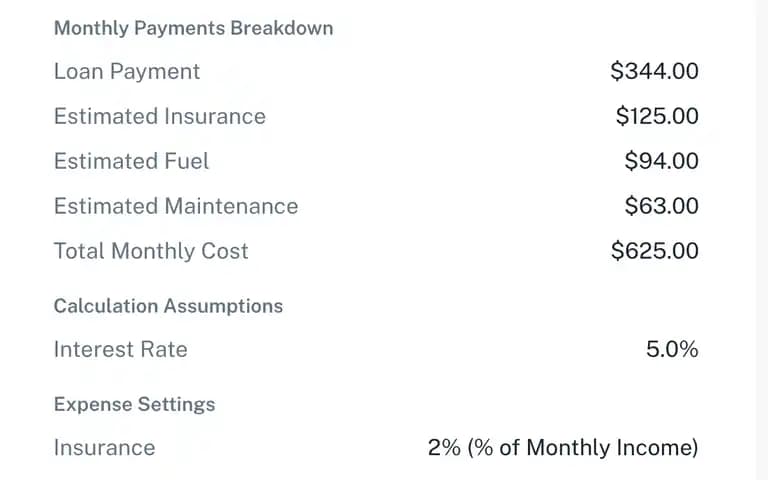The width and height of the screenshot is (768, 480).
Task: Select the Loan Payment label
Action: [127, 72]
